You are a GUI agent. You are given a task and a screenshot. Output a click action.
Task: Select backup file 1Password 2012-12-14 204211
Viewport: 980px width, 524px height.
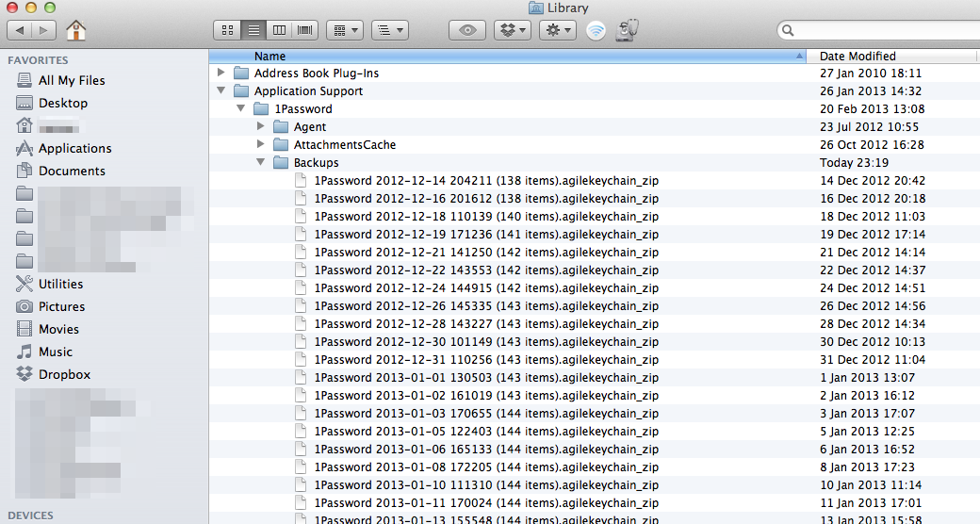point(486,181)
